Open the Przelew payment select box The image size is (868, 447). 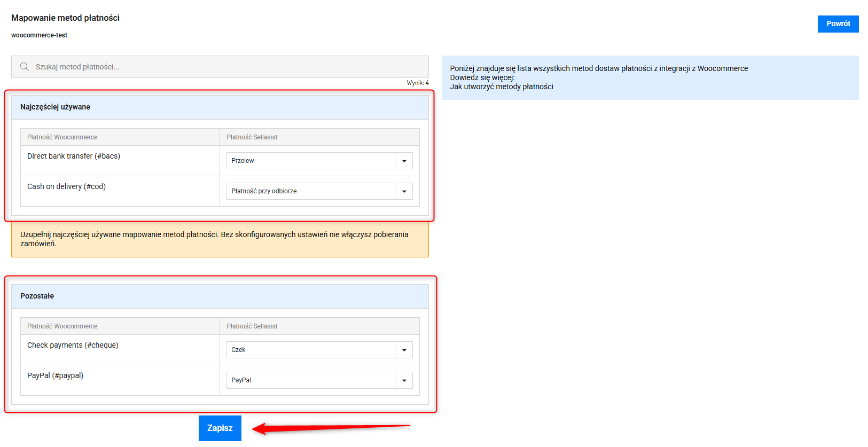311,161
